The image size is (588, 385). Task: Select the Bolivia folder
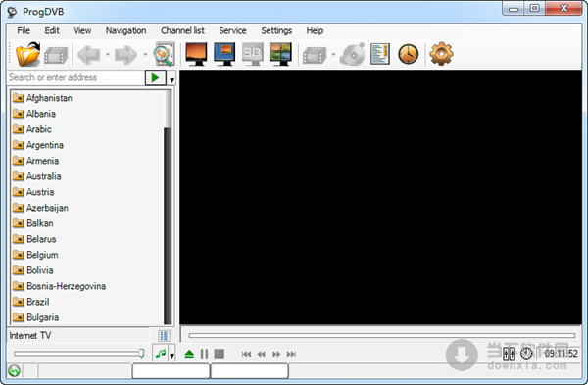(33, 270)
